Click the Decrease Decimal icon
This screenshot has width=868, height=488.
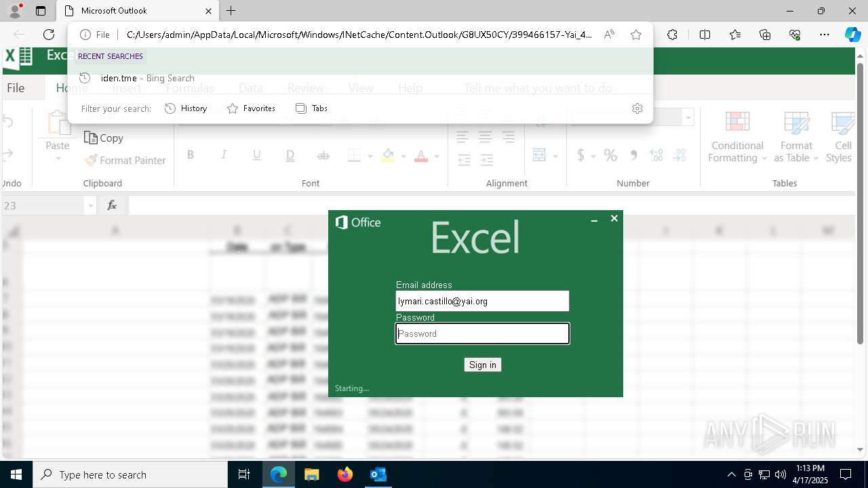679,155
